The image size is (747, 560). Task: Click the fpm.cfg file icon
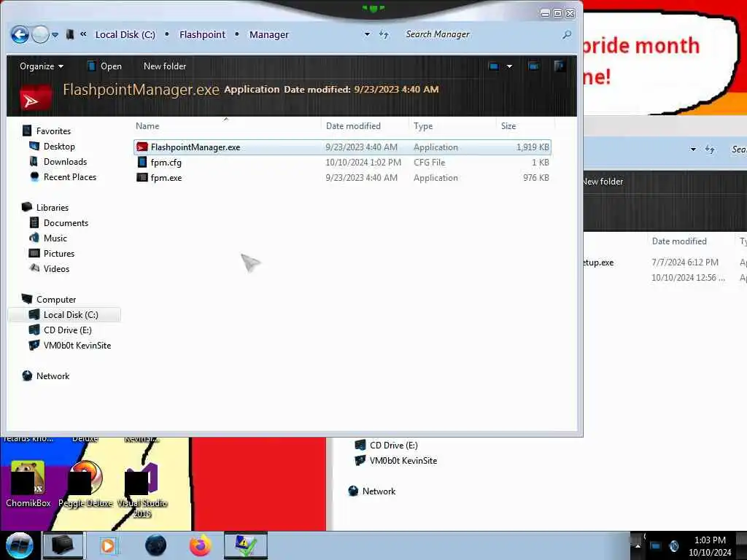point(142,163)
